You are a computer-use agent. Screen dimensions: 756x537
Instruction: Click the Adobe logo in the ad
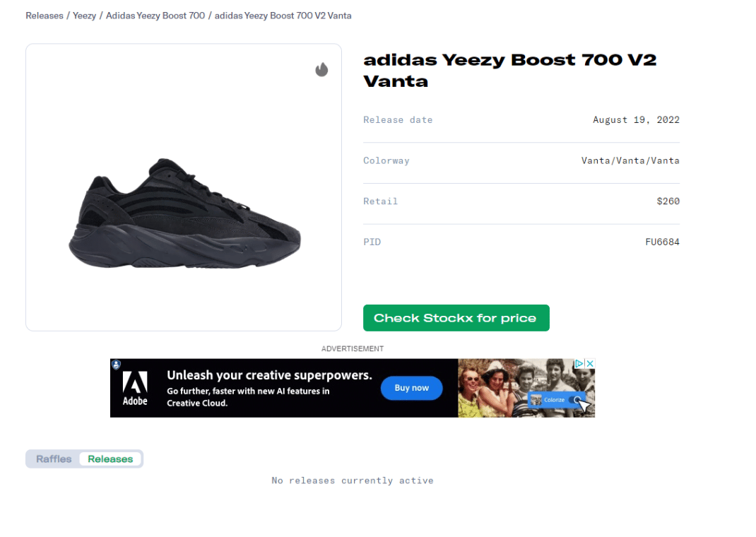(135, 388)
